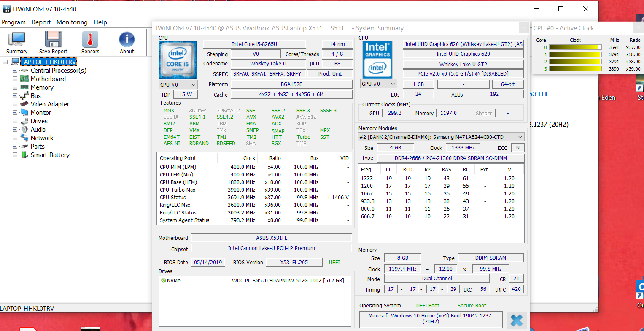Click the Ports tree icon
This screenshot has height=331, width=644.
24,147
